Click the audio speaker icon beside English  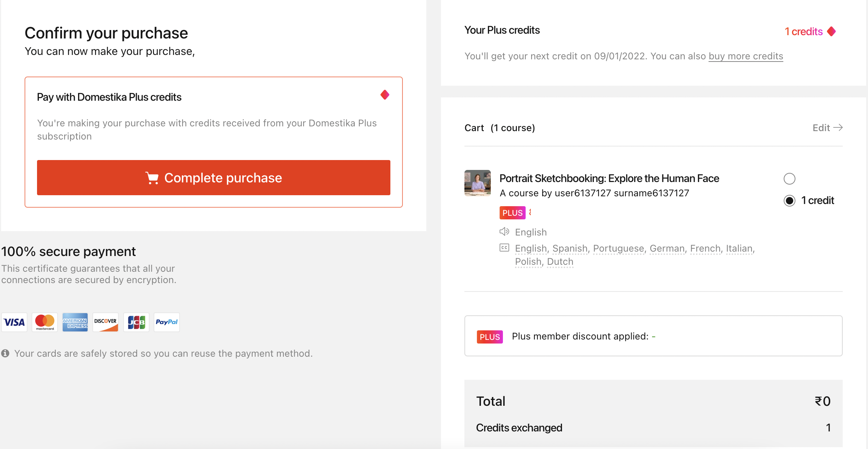(504, 231)
